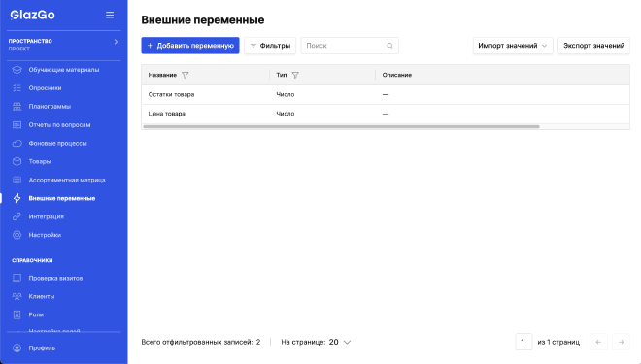Click the page number input box
Image resolution: width=641 pixels, height=364 pixels.
click(523, 342)
